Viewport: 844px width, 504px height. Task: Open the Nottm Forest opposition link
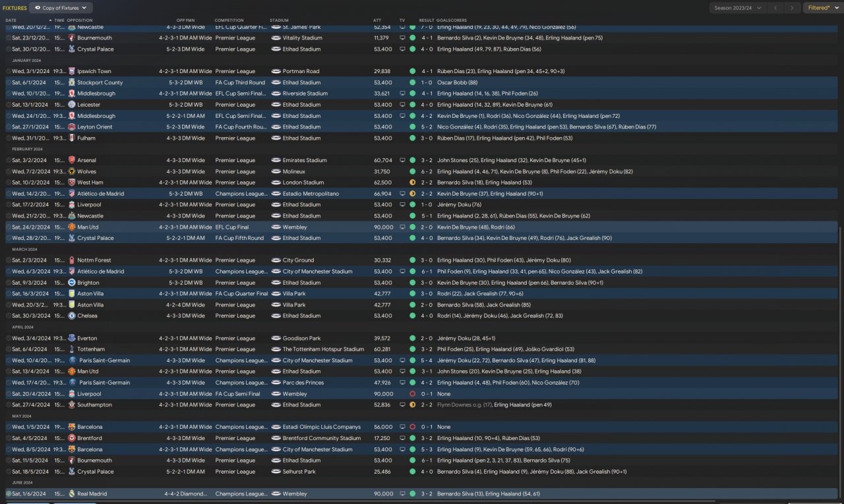click(94, 260)
